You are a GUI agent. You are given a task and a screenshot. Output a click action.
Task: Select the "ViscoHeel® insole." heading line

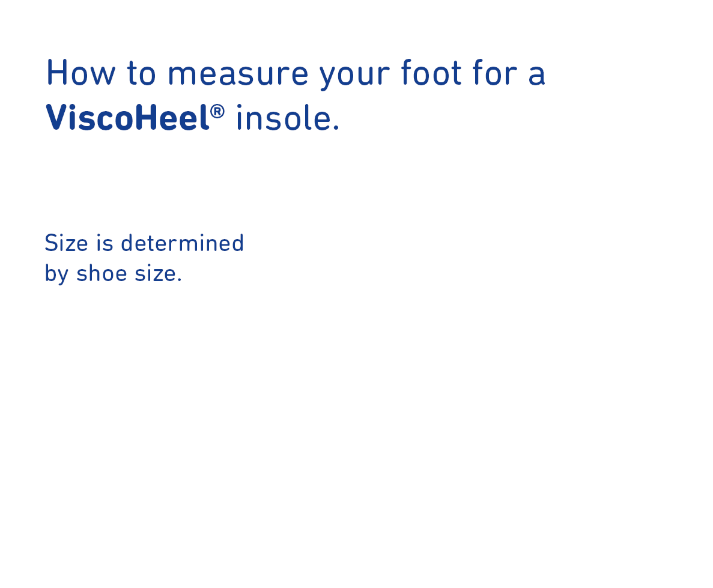(192, 118)
